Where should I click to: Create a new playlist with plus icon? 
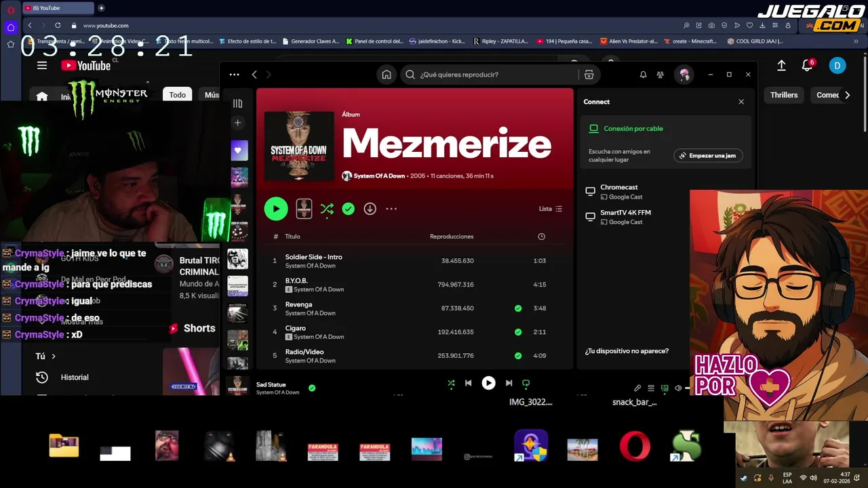tap(237, 123)
